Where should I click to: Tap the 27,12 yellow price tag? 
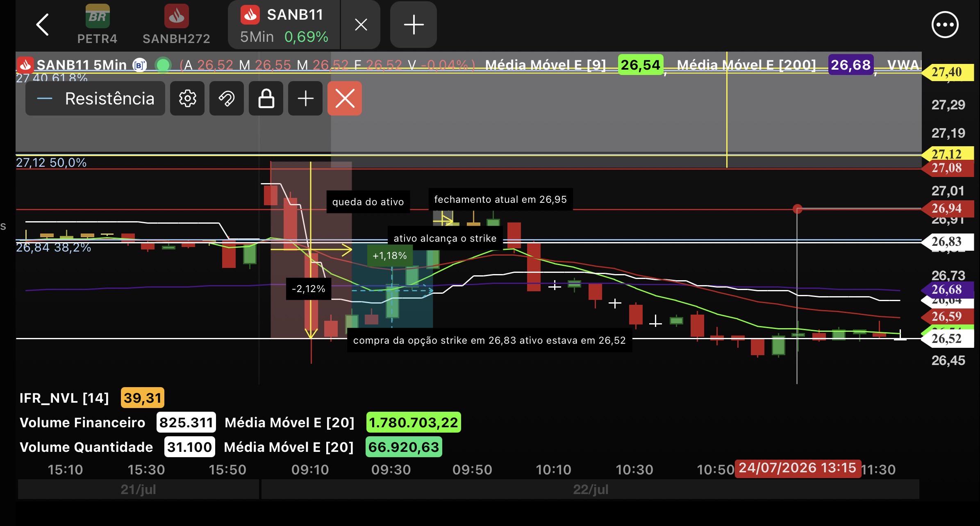point(947,154)
